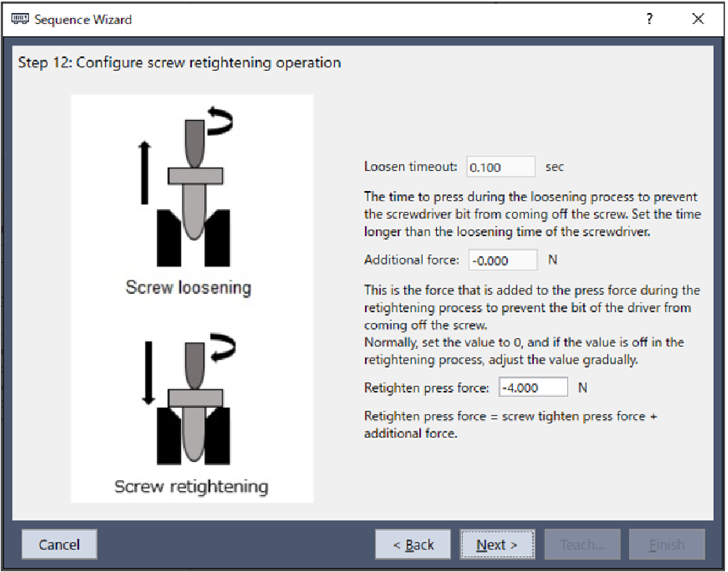Click the Sequence Wizard title bar icon
728x572 pixels.
(x=21, y=20)
